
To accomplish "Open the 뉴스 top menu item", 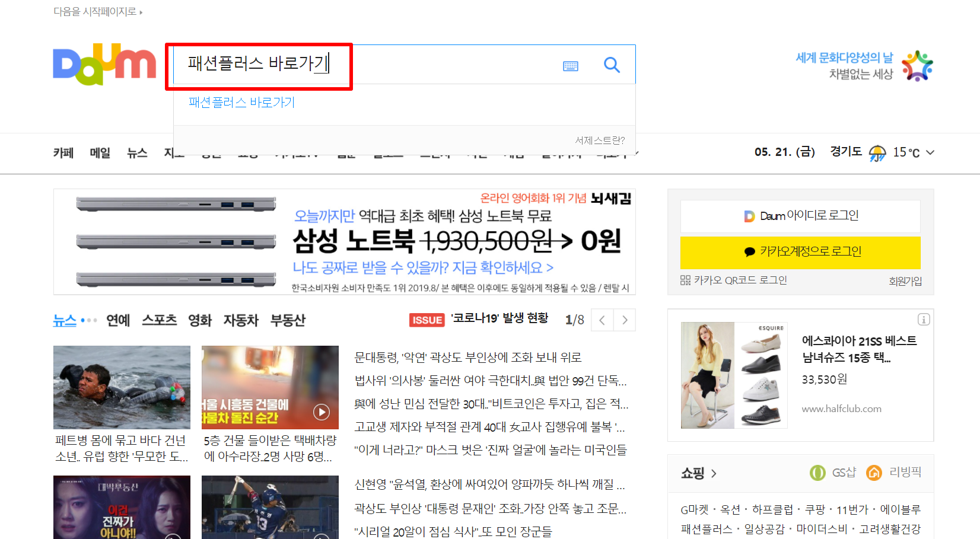I will pyautogui.click(x=137, y=153).
